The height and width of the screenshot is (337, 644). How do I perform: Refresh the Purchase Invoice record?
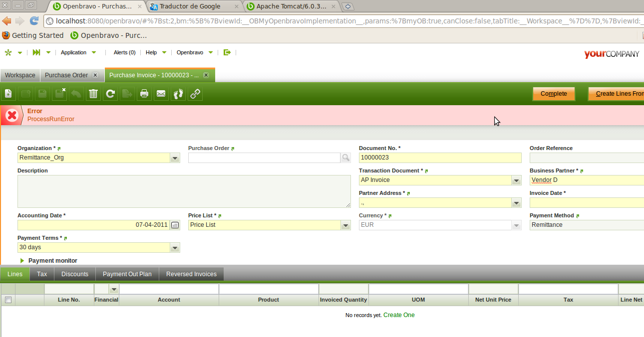110,94
